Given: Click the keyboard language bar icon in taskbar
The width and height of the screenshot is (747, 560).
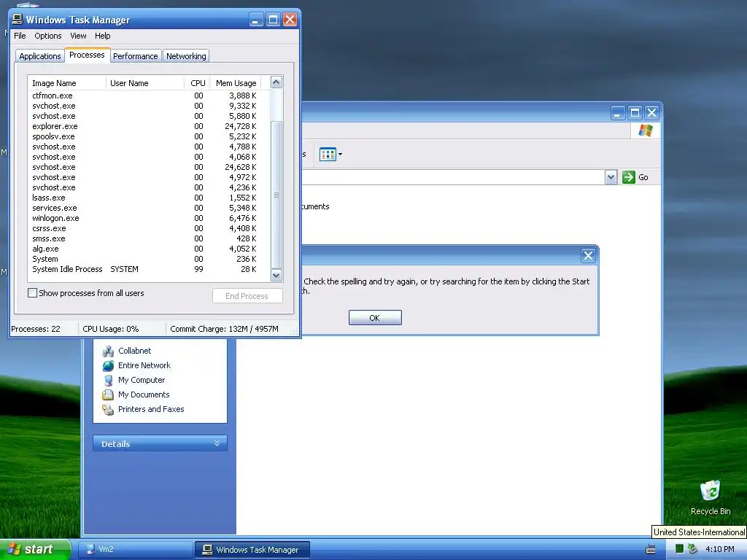Looking at the screenshot, I should [x=650, y=550].
